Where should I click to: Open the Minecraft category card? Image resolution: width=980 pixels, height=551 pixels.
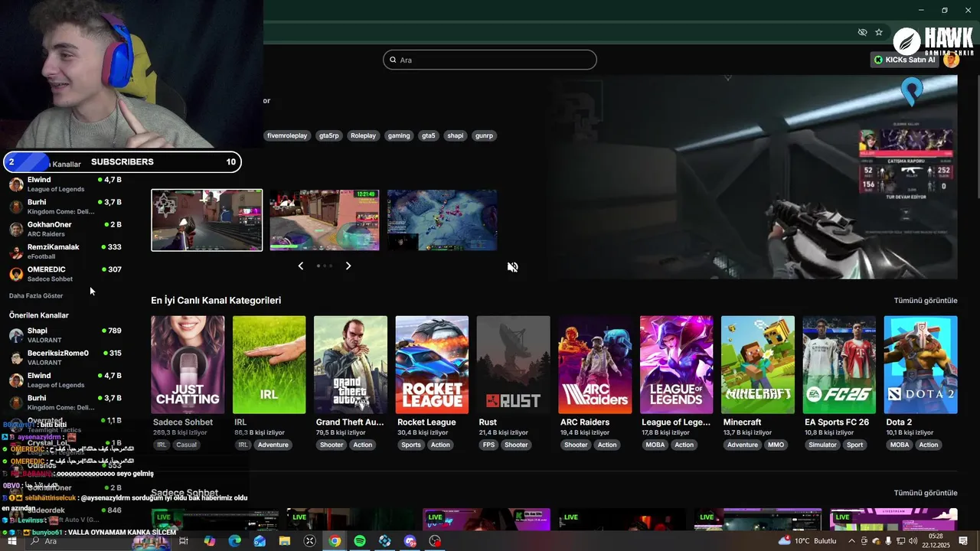pos(758,365)
